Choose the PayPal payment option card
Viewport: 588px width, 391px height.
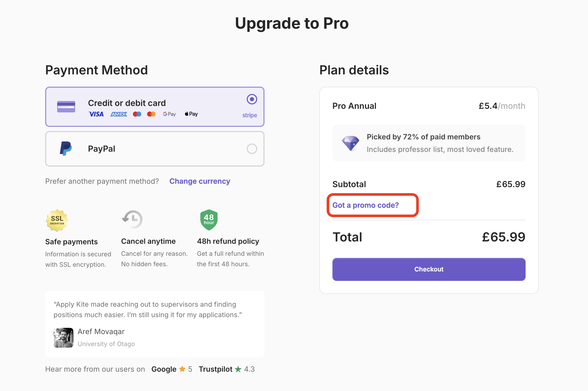pyautogui.click(x=155, y=149)
